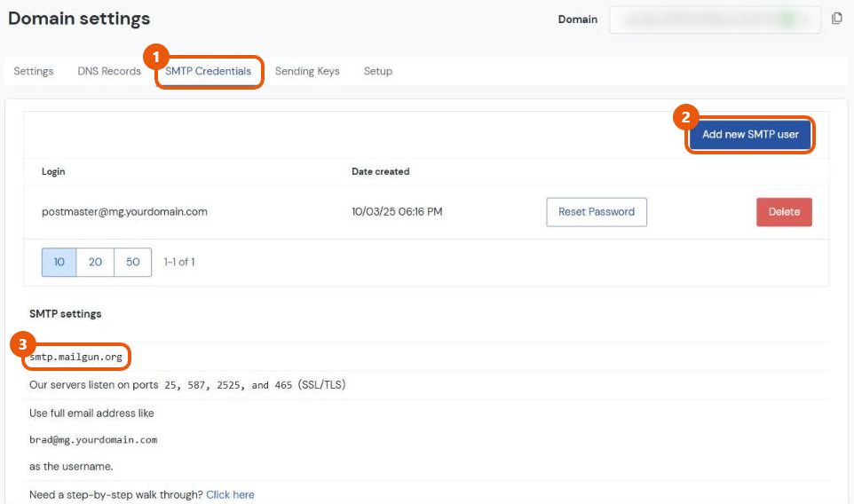Click Add new SMTP user button
The height and width of the screenshot is (504, 854).
(x=750, y=135)
